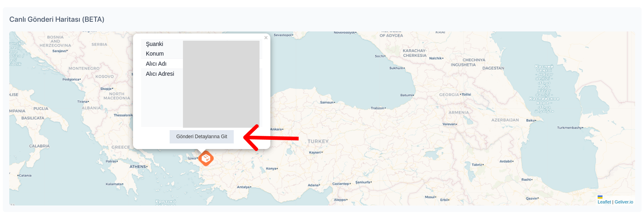
Task: Click the orange shipment marker near Izmir
Action: point(206,158)
